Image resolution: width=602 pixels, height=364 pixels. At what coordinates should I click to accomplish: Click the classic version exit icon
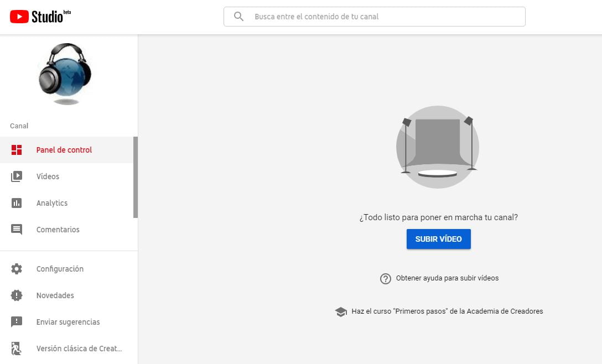point(17,349)
